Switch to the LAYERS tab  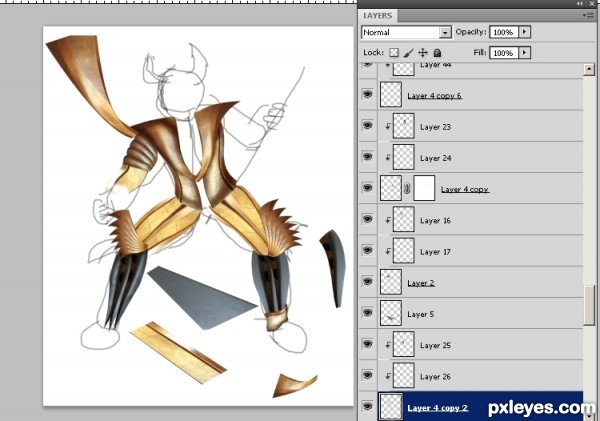(378, 16)
